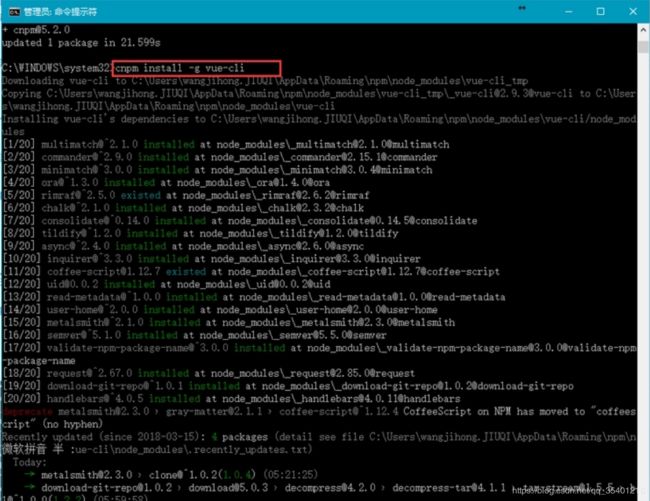Click the text 'cnpm install -g vue-cli'
Viewport: 650px width, 501px height.
[179, 68]
